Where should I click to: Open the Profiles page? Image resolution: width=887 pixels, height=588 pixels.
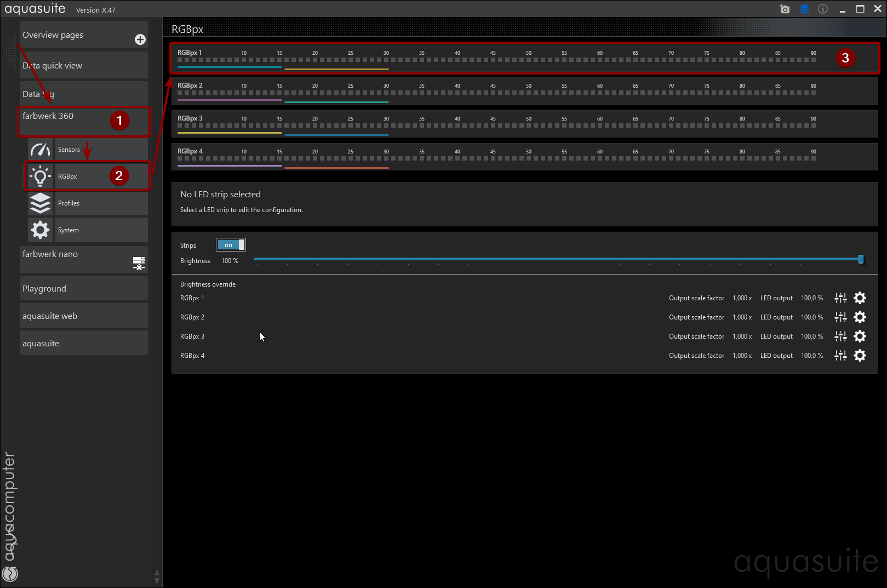coord(88,203)
